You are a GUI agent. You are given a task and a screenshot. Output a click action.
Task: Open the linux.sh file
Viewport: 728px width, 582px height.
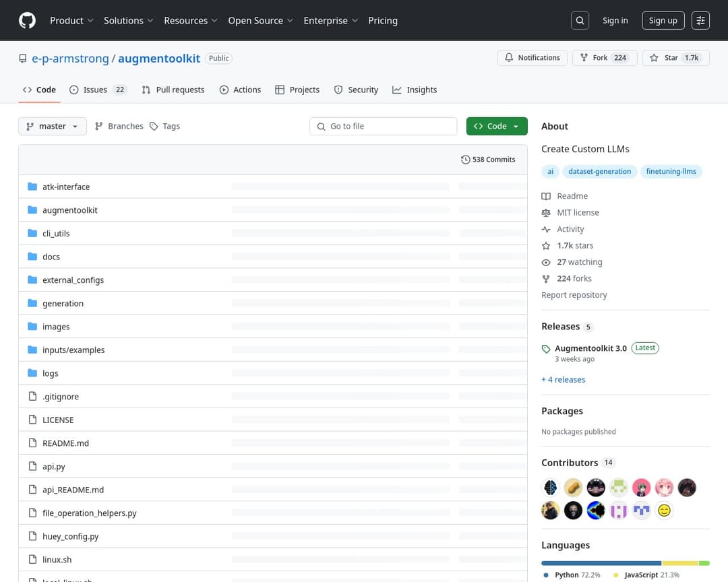[x=57, y=560]
